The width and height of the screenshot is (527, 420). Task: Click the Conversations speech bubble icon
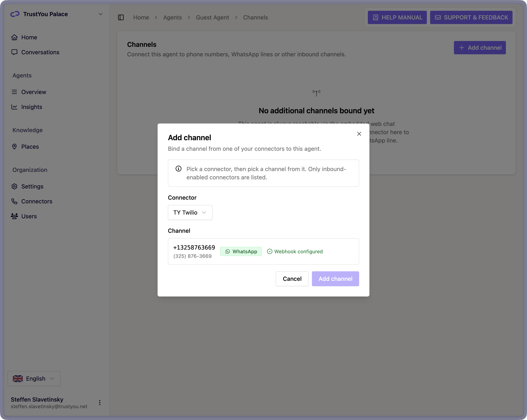pos(14,52)
